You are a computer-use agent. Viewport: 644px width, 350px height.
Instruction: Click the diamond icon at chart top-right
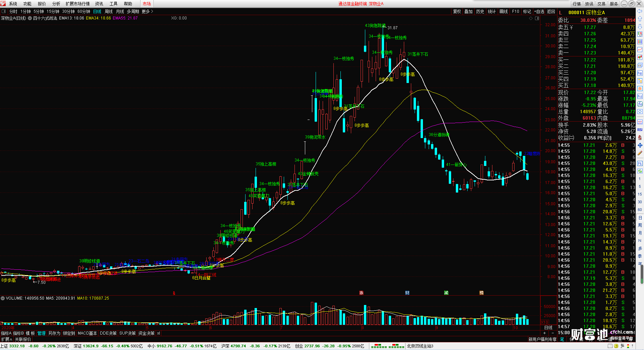(x=531, y=18)
